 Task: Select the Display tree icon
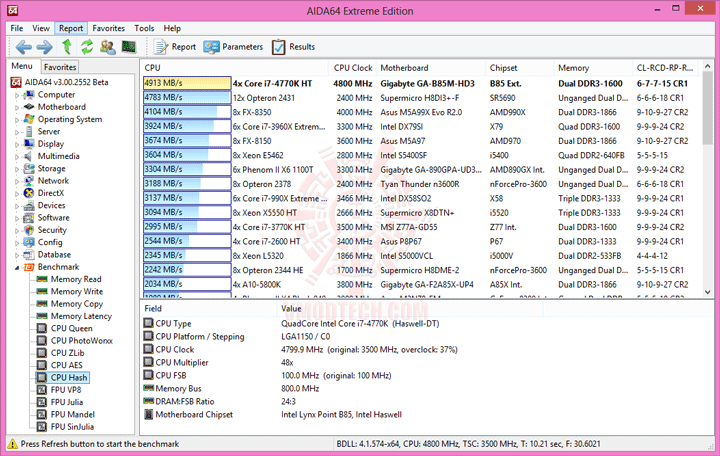click(x=29, y=144)
